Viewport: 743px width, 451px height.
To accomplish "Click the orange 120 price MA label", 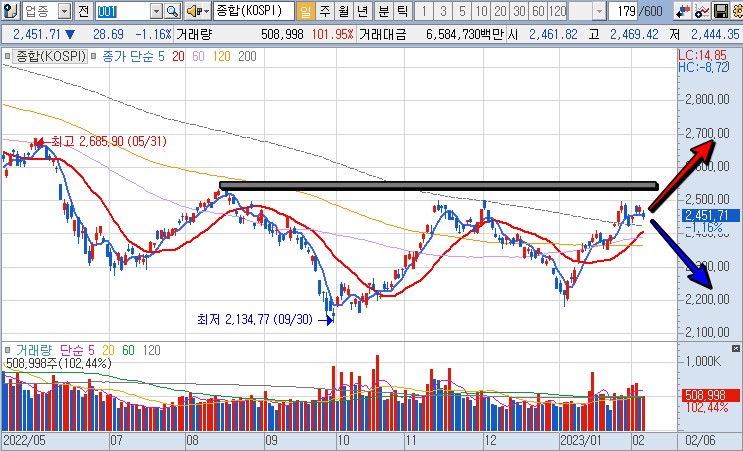I will tap(221, 57).
